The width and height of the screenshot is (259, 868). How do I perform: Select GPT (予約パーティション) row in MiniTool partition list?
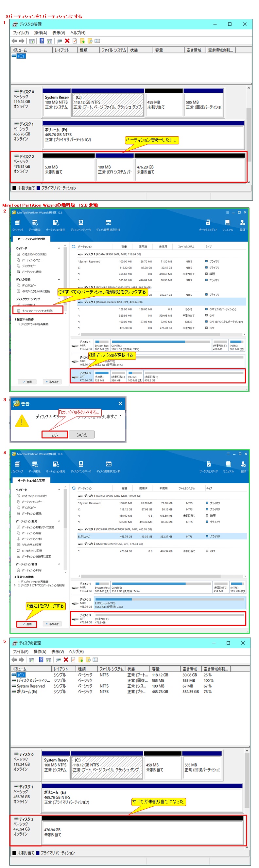pyautogui.click(x=162, y=309)
